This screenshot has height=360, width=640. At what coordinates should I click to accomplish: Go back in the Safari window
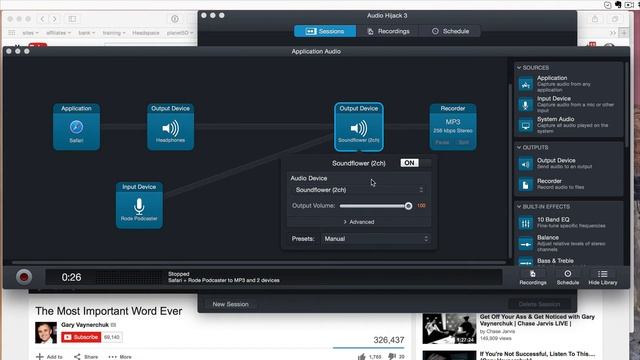point(42,19)
